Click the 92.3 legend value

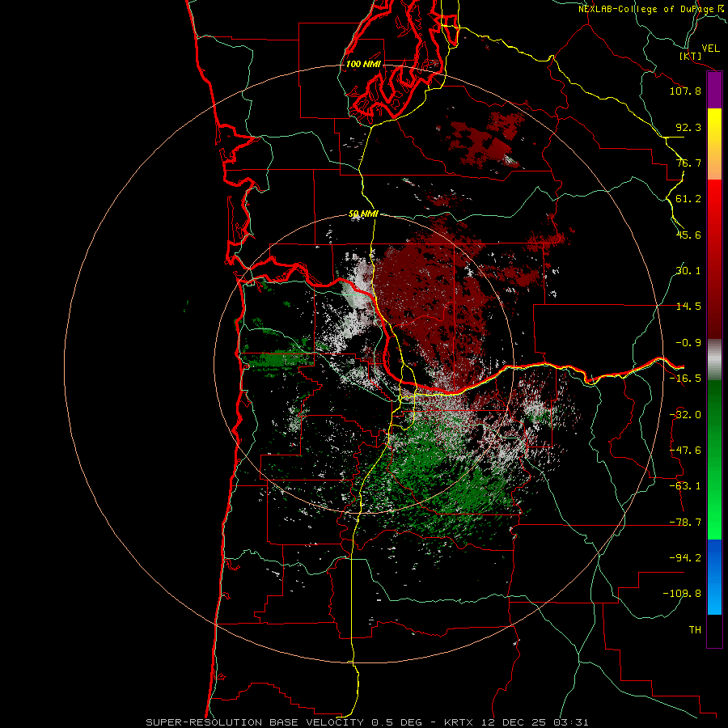point(688,127)
